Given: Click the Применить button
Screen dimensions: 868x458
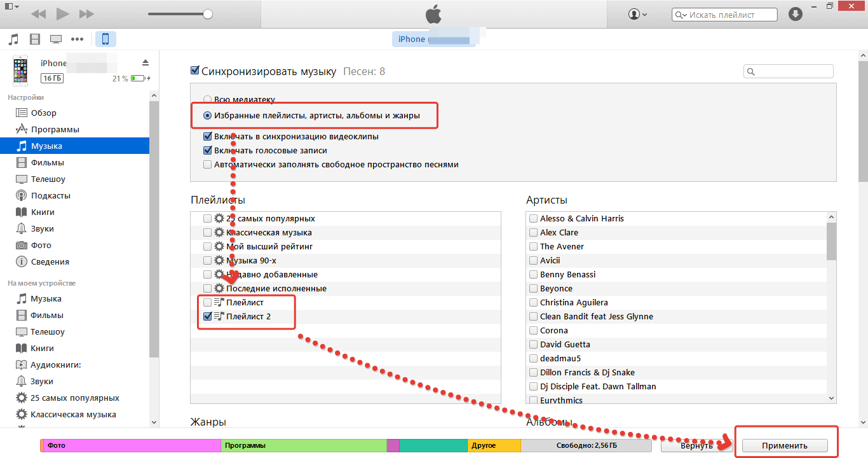Looking at the screenshot, I should [x=785, y=445].
